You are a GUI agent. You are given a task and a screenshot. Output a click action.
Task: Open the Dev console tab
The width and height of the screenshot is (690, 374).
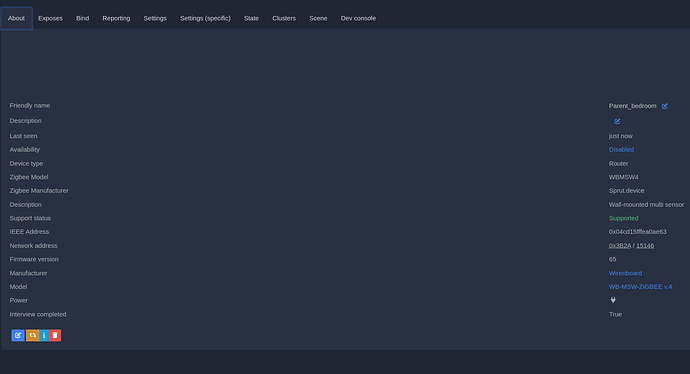[x=358, y=18]
